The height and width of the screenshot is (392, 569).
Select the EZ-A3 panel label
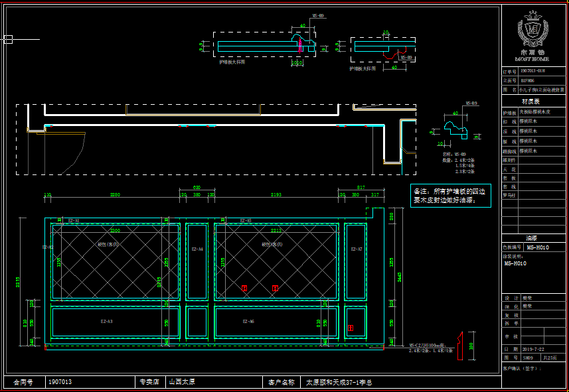(x=106, y=322)
